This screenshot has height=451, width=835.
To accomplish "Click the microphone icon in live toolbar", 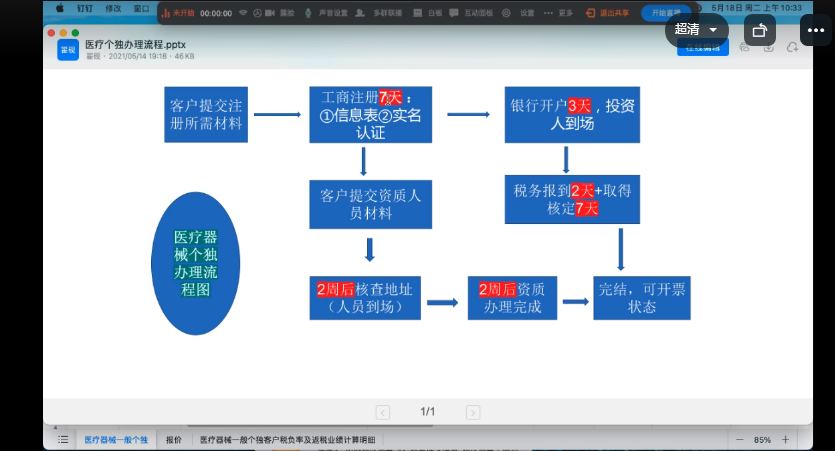I will [x=308, y=13].
